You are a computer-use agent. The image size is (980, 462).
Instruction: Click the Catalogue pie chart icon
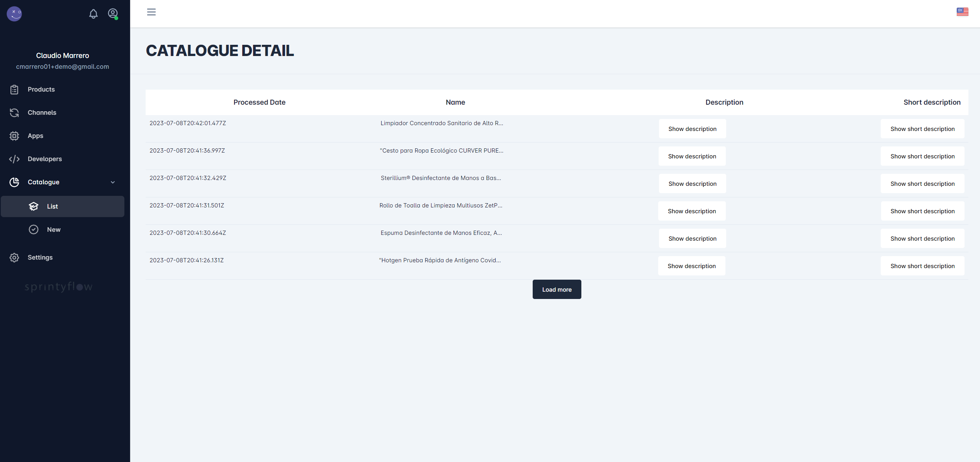[x=14, y=182]
